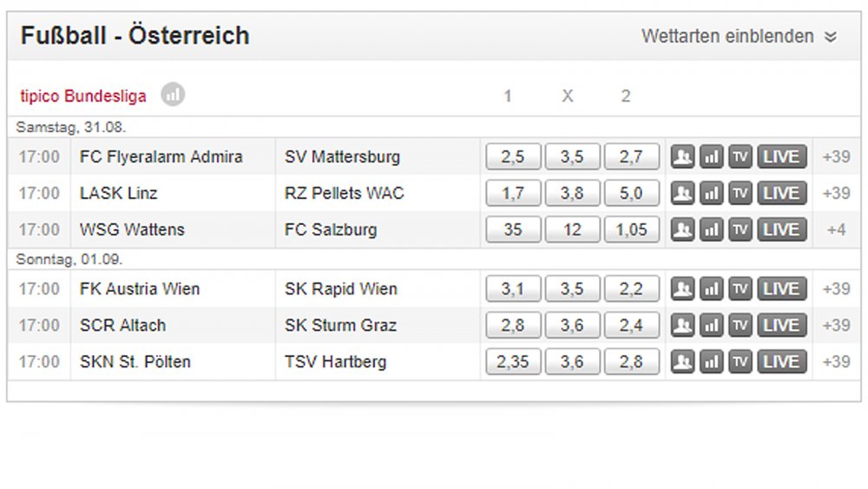868x489 pixels.
Task: Open head-to-head icon for SKN St. Pölten match
Action: [682, 362]
